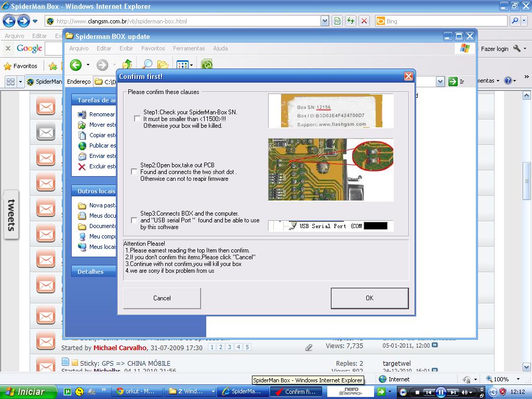Click the PCB short dot picture
The image size is (532, 399).
click(331, 170)
